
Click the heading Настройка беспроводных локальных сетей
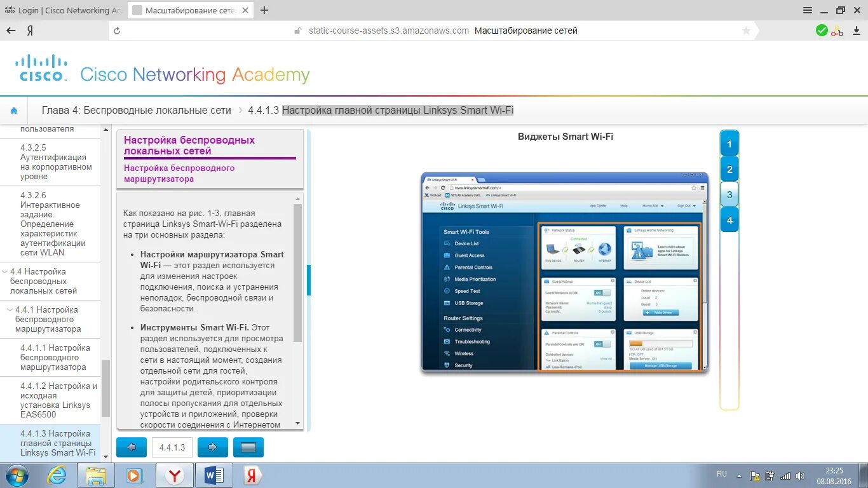click(189, 146)
